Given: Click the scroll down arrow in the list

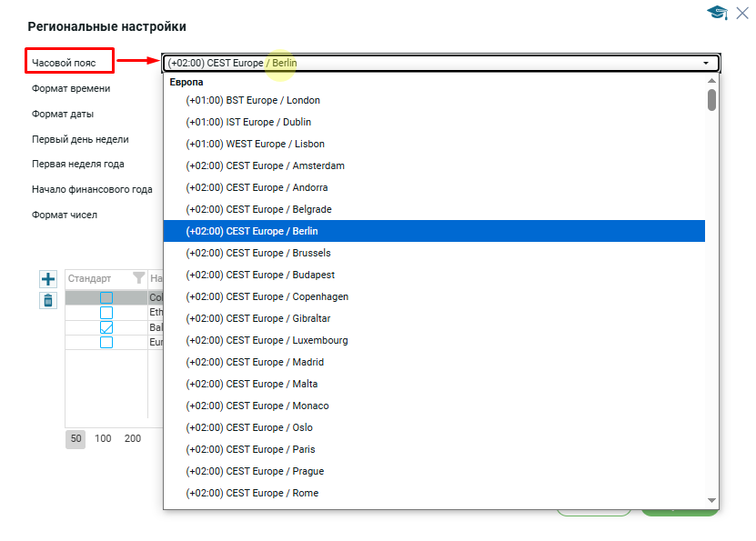Looking at the screenshot, I should click(711, 500).
